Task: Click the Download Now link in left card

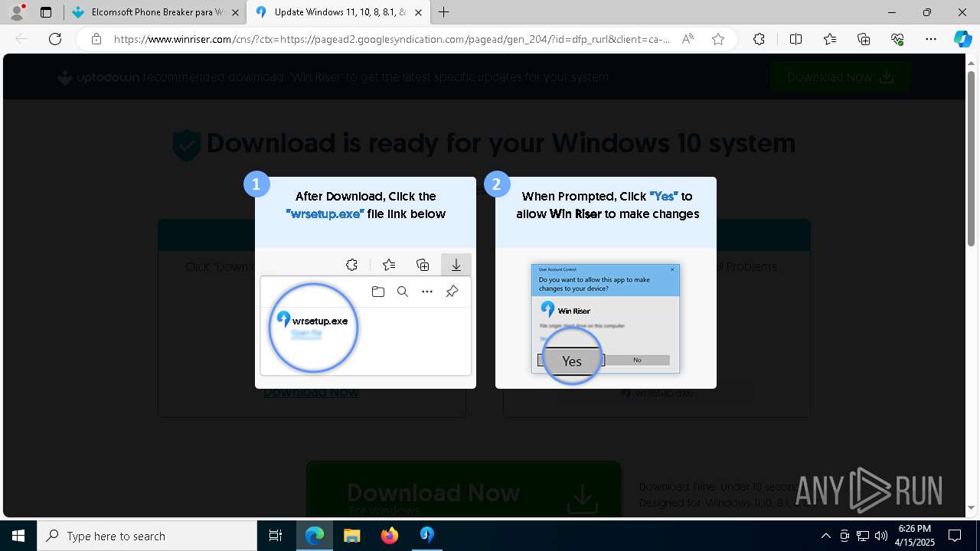Action: pyautogui.click(x=311, y=393)
